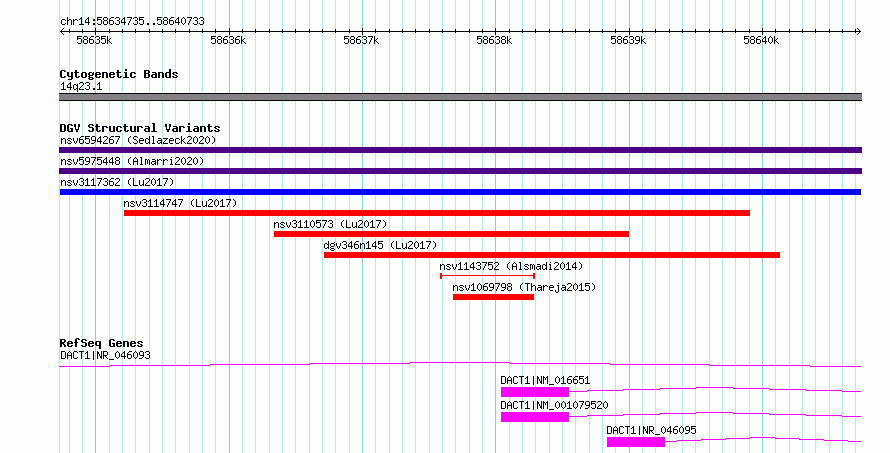The width and height of the screenshot is (890, 453).
Task: Open the dgv346n145 (Lu2017) label
Action: [380, 245]
